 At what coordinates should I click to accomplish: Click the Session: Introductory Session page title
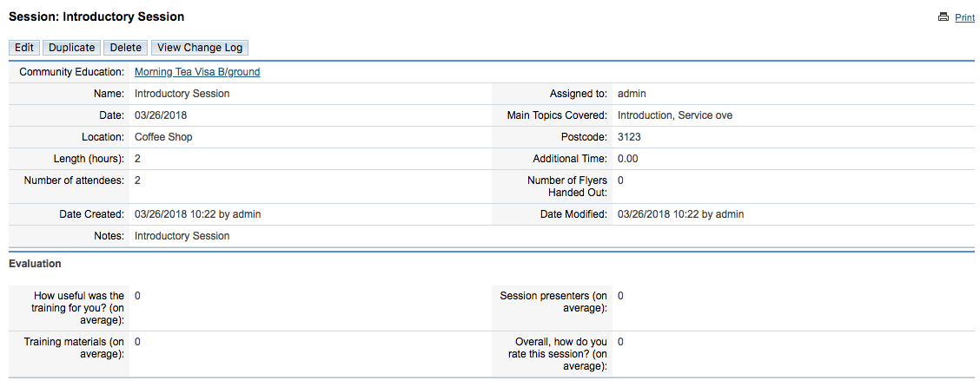coord(96,16)
